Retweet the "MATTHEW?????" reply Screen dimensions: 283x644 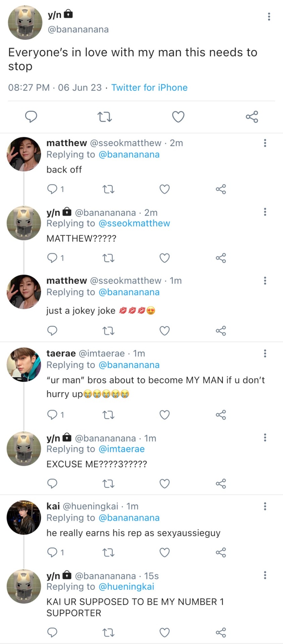click(108, 258)
